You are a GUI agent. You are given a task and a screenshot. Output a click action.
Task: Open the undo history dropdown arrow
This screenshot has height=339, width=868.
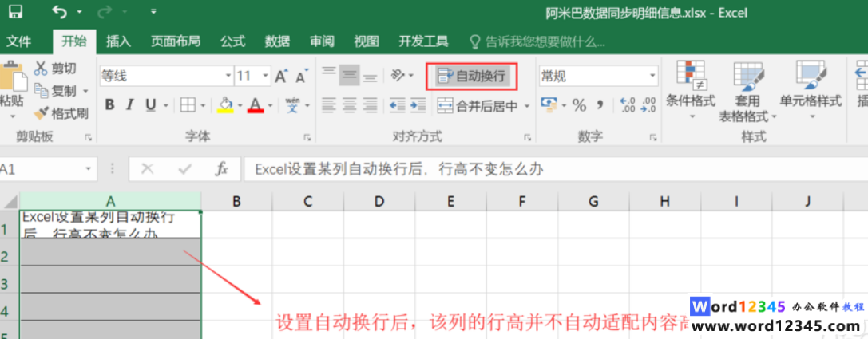[79, 12]
